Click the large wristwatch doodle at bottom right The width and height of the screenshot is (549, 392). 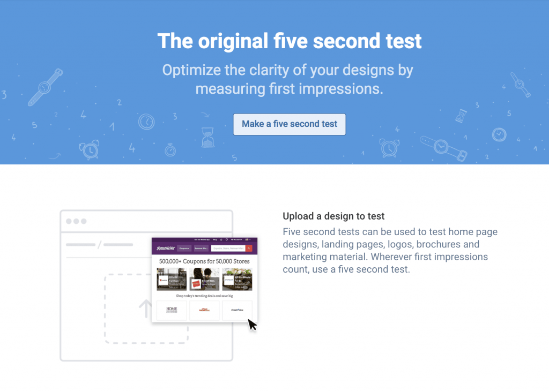(x=443, y=148)
